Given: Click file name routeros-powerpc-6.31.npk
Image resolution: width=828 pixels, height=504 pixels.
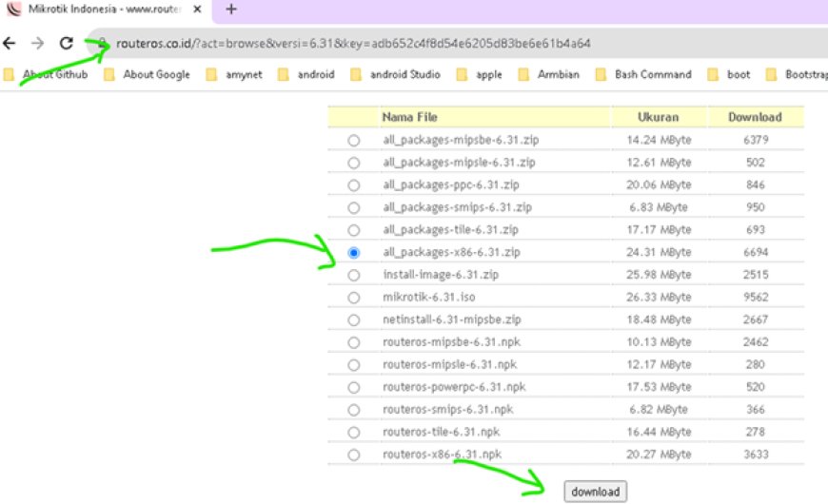Looking at the screenshot, I should coord(454,387).
